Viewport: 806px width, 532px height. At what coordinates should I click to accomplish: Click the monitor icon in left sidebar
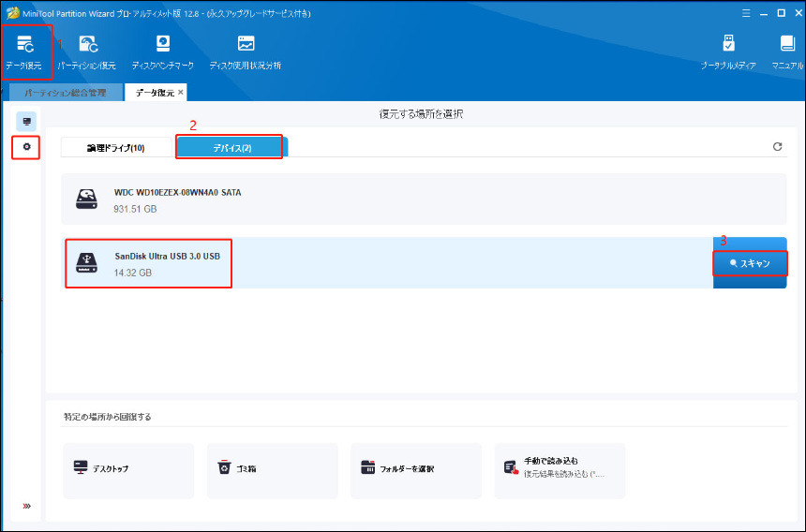click(26, 122)
